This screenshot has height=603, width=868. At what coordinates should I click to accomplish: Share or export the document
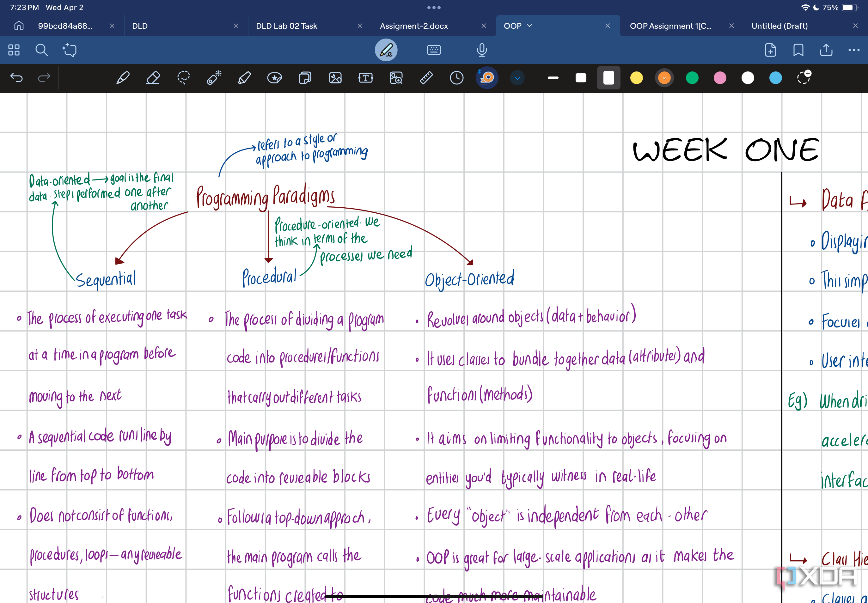pyautogui.click(x=826, y=50)
